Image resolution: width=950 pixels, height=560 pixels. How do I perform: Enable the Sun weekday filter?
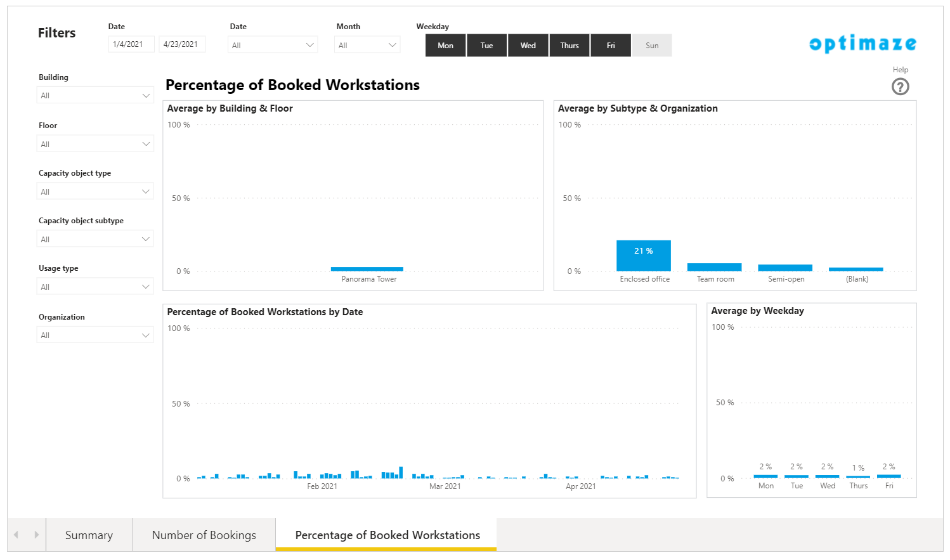tap(652, 46)
